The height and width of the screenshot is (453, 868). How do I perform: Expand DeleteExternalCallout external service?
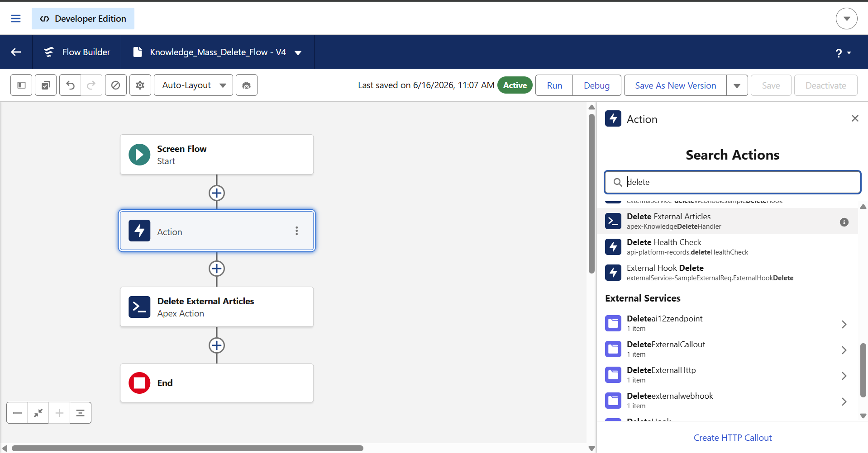click(844, 350)
